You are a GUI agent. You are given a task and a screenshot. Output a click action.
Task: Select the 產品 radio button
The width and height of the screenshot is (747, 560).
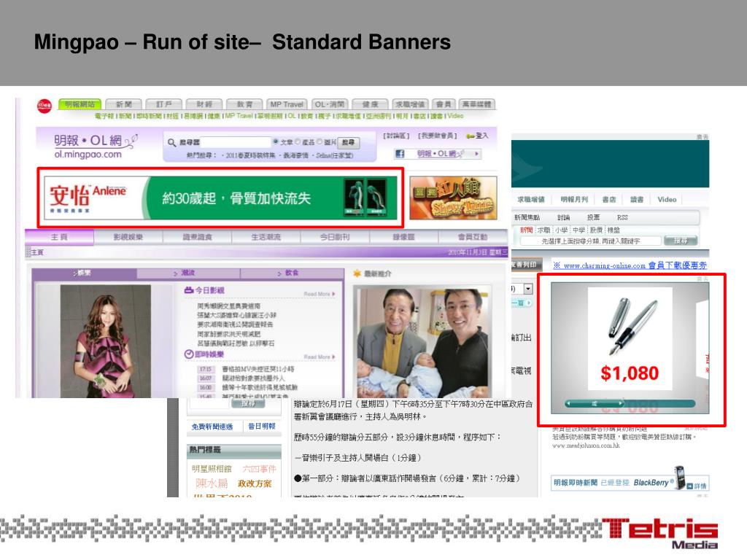[x=298, y=142]
